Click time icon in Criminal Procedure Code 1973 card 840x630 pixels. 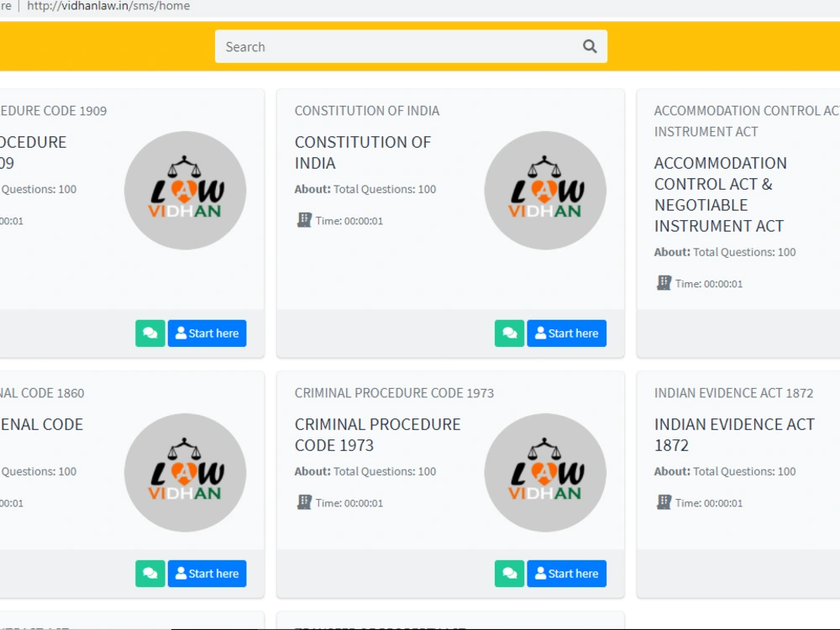pos(304,502)
